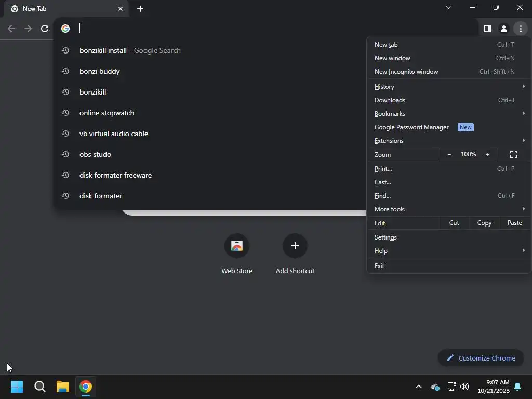Select the bonzi buddy suggestion
The width and height of the screenshot is (532, 399).
[x=210, y=71]
